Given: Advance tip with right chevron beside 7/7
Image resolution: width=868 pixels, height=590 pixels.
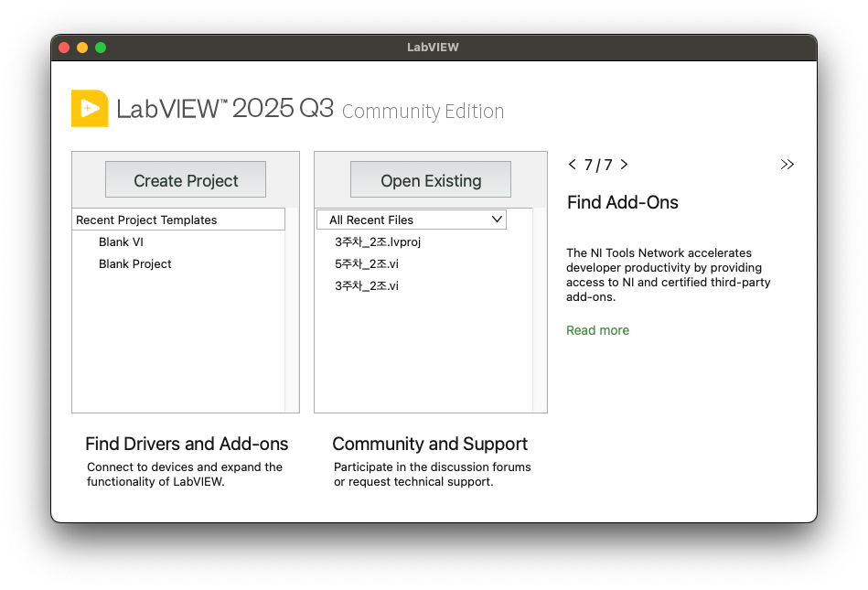Looking at the screenshot, I should tap(624, 165).
